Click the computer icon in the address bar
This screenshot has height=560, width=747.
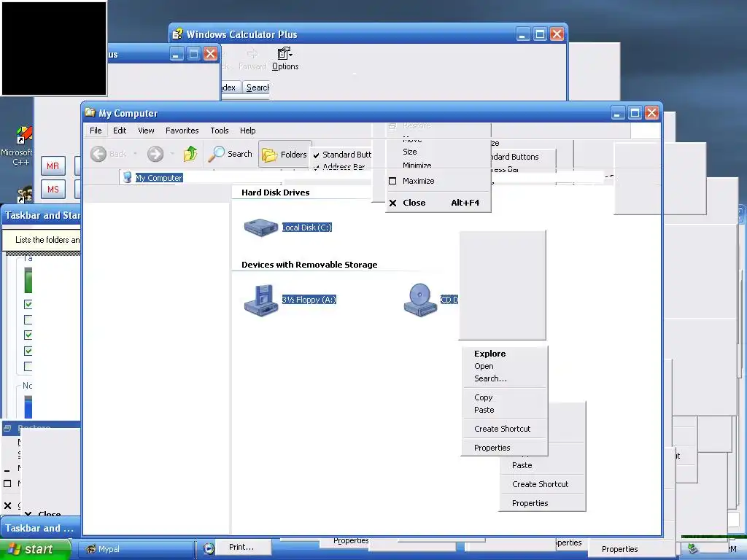coord(127,178)
